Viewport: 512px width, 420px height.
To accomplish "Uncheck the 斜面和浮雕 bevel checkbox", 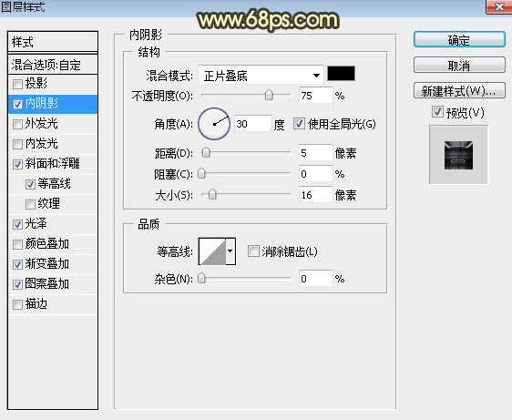I will (17, 164).
